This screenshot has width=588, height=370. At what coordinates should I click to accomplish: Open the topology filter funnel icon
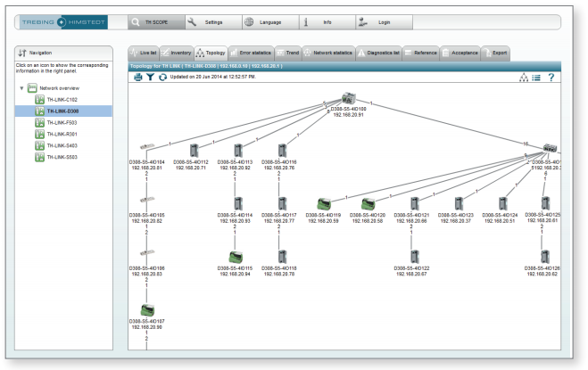(x=150, y=78)
